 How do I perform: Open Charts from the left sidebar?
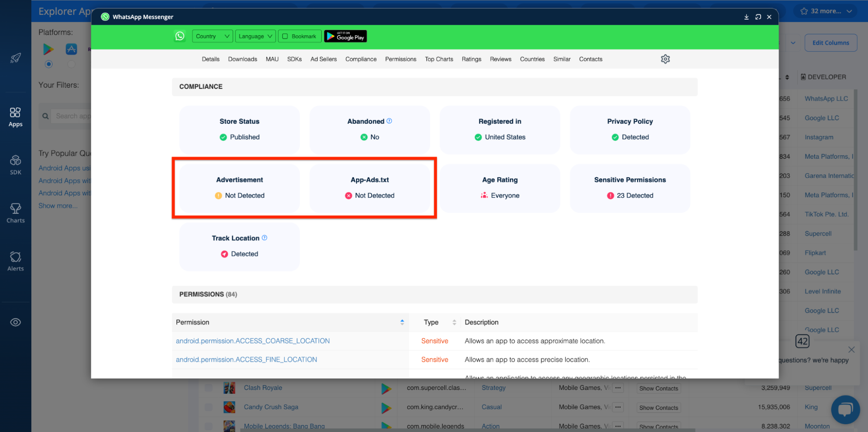coord(16,213)
